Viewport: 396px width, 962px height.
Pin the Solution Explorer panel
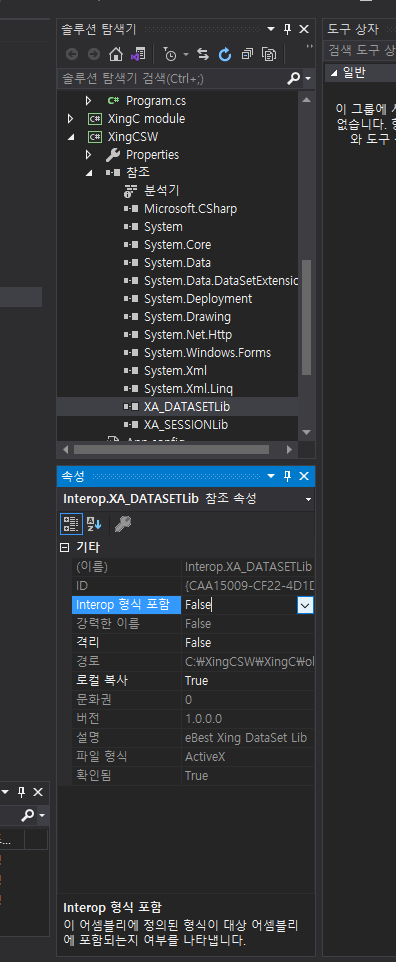[x=287, y=29]
